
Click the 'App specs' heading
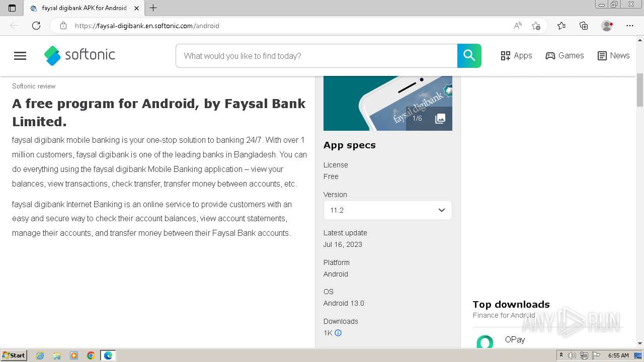pos(350,145)
